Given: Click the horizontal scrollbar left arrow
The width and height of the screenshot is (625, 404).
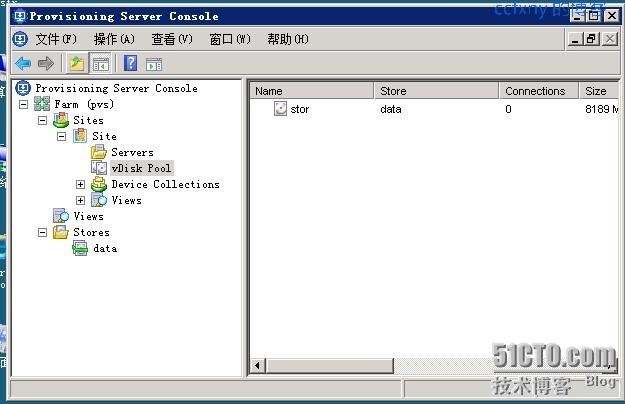Looking at the screenshot, I should pos(257,365).
